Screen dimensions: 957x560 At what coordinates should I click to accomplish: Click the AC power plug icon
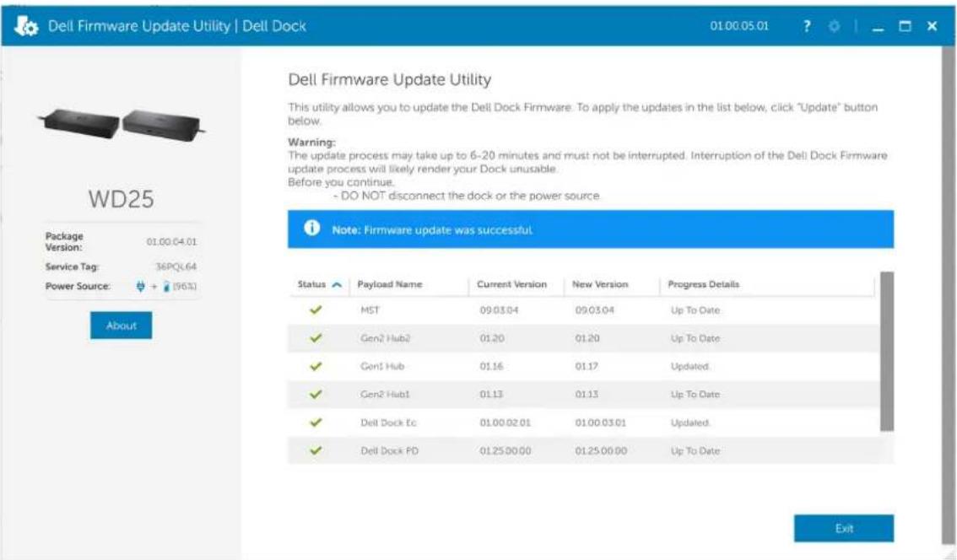pyautogui.click(x=140, y=286)
